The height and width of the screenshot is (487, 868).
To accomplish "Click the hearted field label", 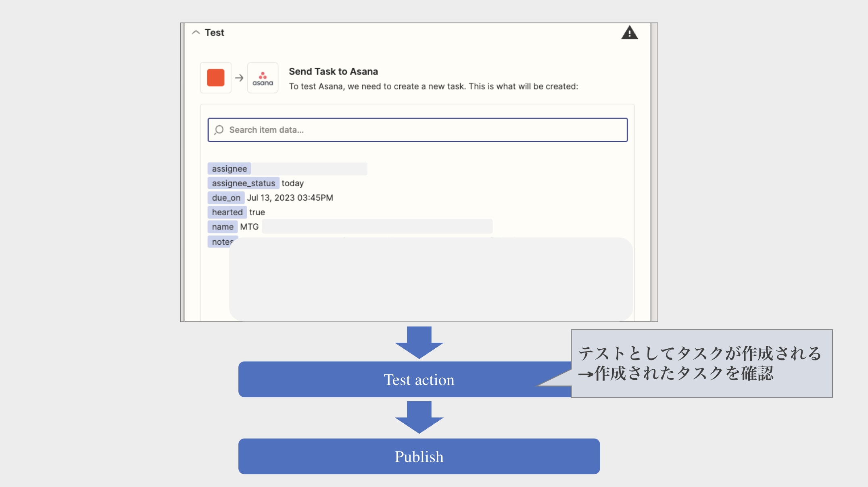I will 227,212.
